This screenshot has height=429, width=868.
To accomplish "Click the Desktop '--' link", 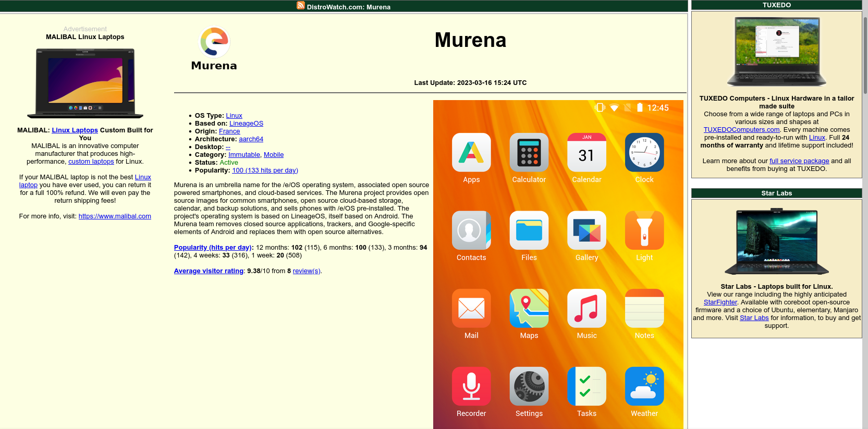I will click(228, 147).
